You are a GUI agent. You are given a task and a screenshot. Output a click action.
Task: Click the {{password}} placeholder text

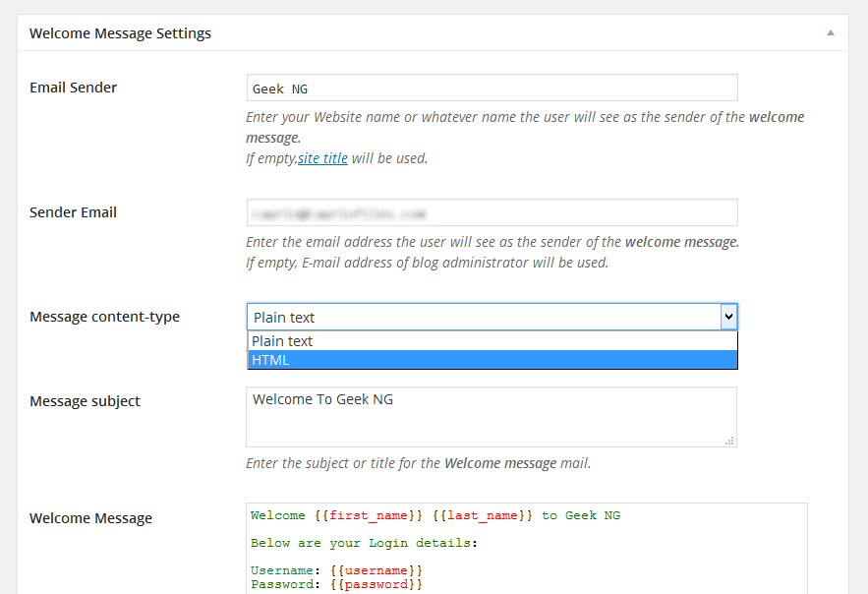pyautogui.click(x=376, y=584)
